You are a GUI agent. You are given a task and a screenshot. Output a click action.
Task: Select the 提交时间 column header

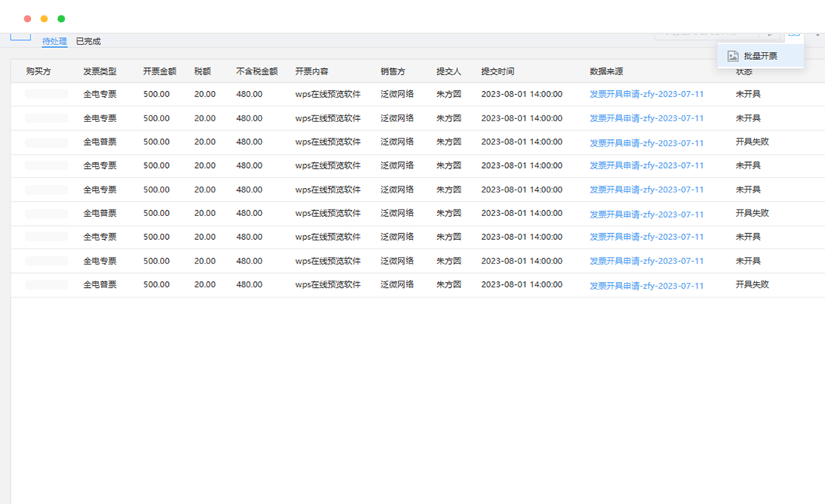pos(497,72)
